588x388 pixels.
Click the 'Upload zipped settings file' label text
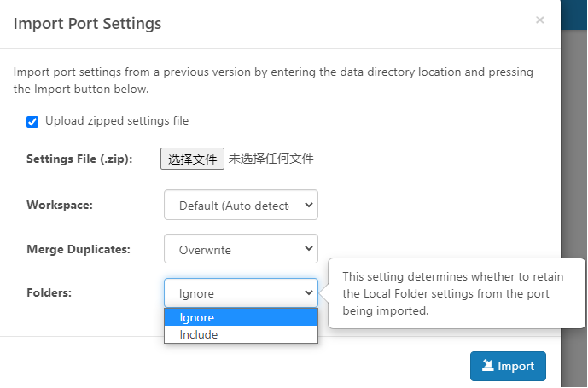117,121
